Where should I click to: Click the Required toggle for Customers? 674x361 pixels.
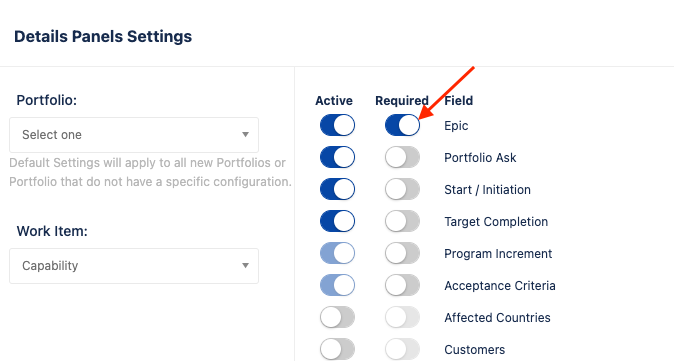click(402, 349)
